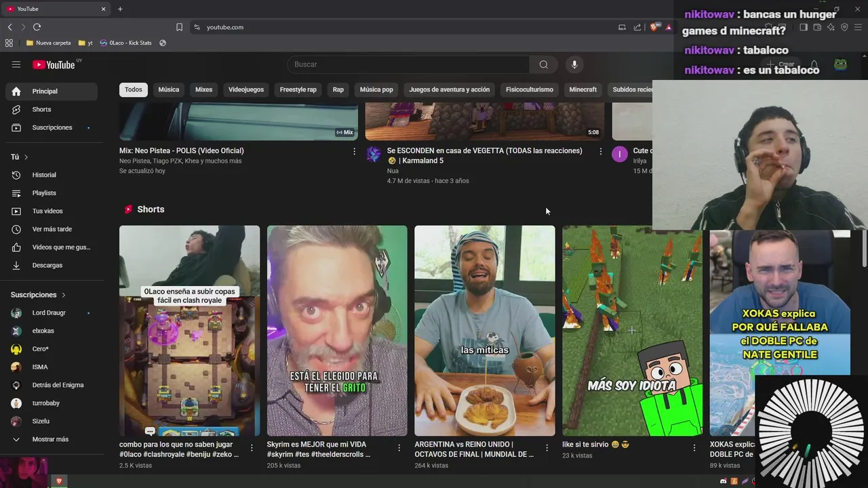Go back with the browser back arrow
This screenshot has width=868, height=488.
[x=9, y=27]
